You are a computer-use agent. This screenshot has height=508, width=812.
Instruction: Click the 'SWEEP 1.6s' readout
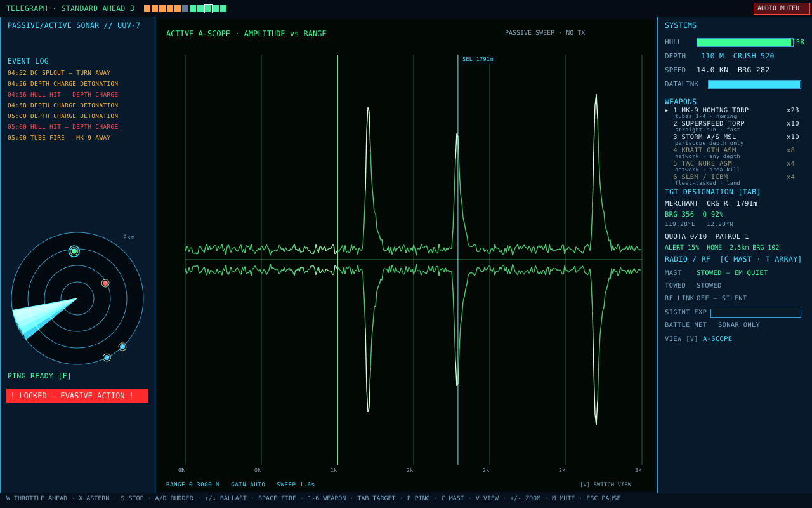[x=296, y=485]
